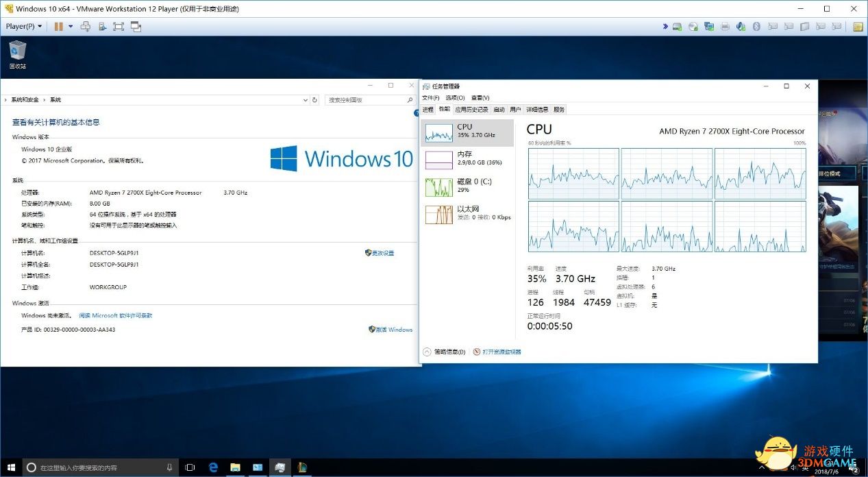Click the 系统 breadcrumb in the address bar
The image size is (868, 477).
(55, 100)
